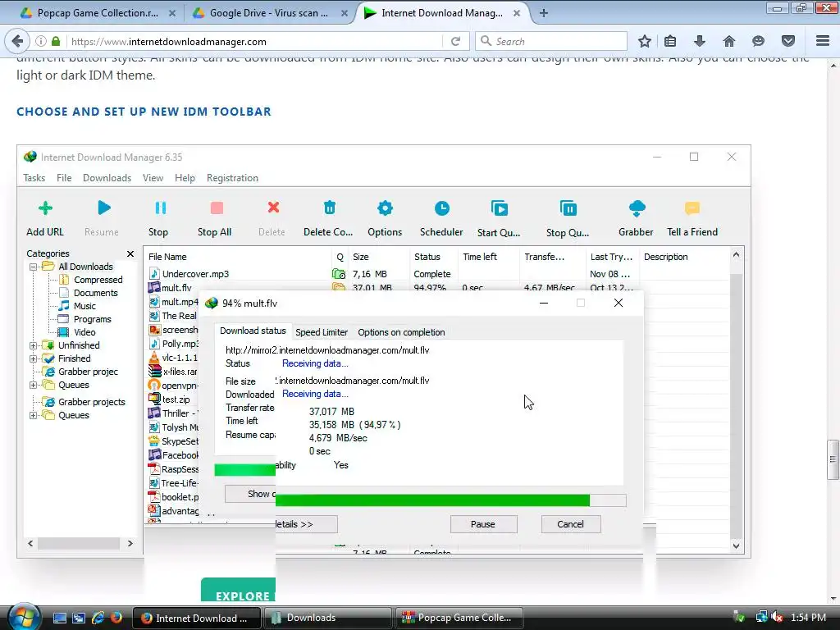Image resolution: width=840 pixels, height=630 pixels.
Task: Click the categories horizontal scrollbar
Action: (x=78, y=543)
